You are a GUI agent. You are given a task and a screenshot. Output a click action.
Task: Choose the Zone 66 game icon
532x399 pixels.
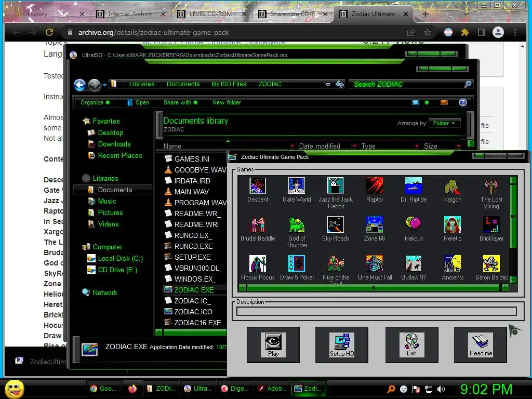[x=375, y=224]
